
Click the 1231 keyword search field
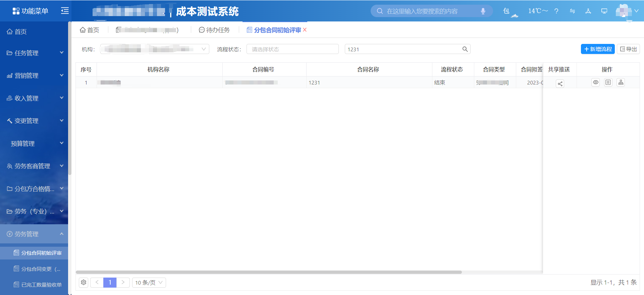point(408,49)
